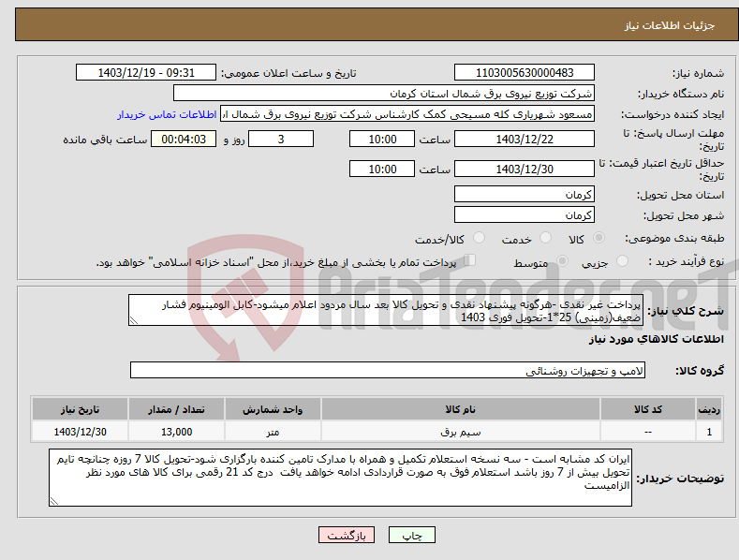Image resolution: width=739 pixels, height=560 pixels.
Task: Click the شهر محل تحویل field کرمان
Action: (x=525, y=215)
